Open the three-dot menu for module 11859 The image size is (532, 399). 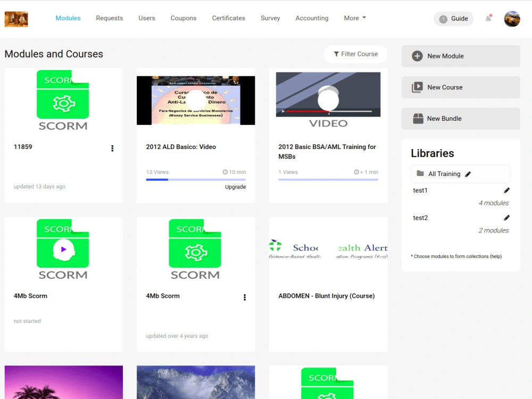pyautogui.click(x=112, y=148)
